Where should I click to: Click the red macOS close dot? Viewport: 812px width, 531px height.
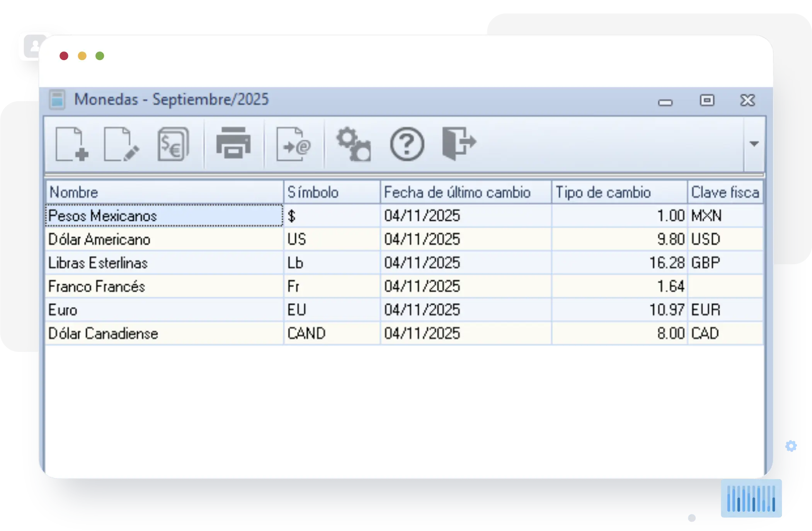[64, 56]
